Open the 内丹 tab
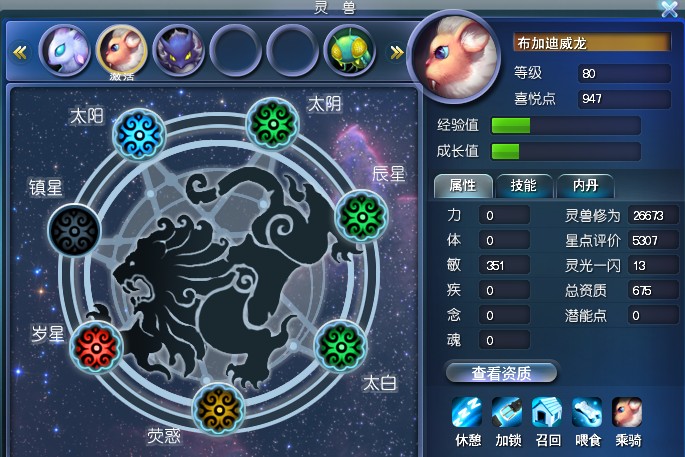This screenshot has height=457, width=685. (x=585, y=186)
